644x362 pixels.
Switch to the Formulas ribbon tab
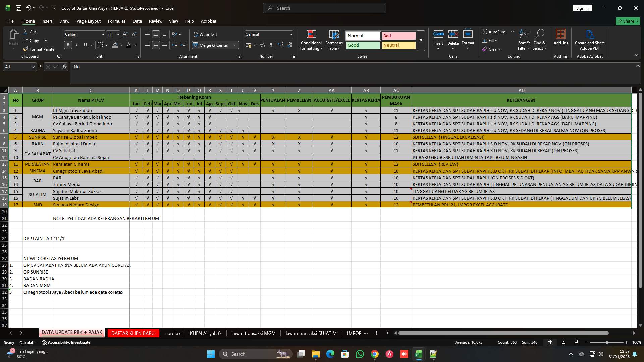pyautogui.click(x=116, y=21)
